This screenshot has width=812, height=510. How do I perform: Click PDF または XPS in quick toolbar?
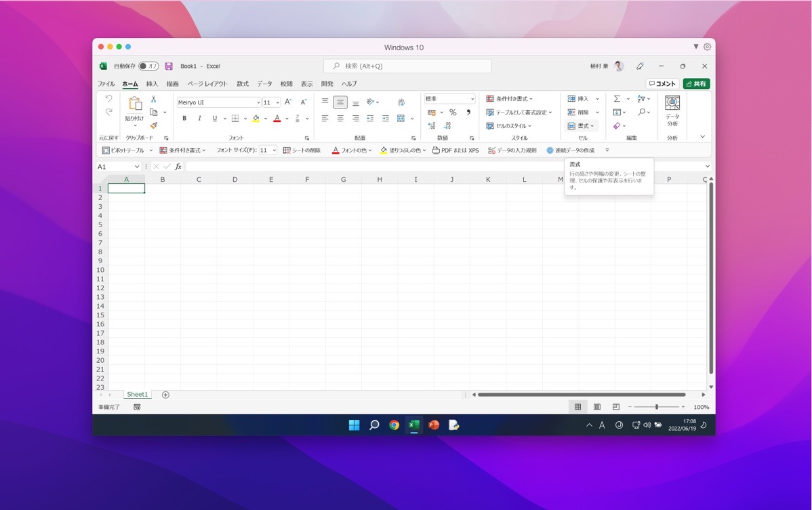(x=455, y=151)
